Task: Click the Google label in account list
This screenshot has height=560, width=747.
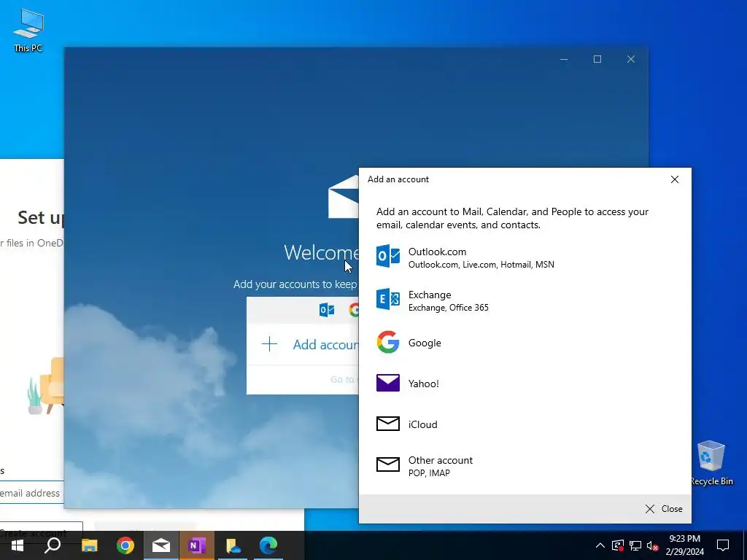Action: (425, 343)
